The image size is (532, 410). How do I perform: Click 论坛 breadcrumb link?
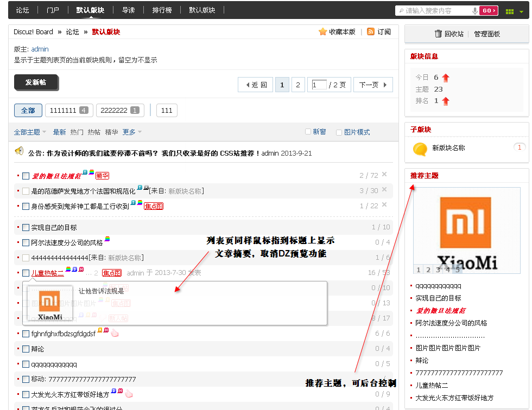point(72,32)
